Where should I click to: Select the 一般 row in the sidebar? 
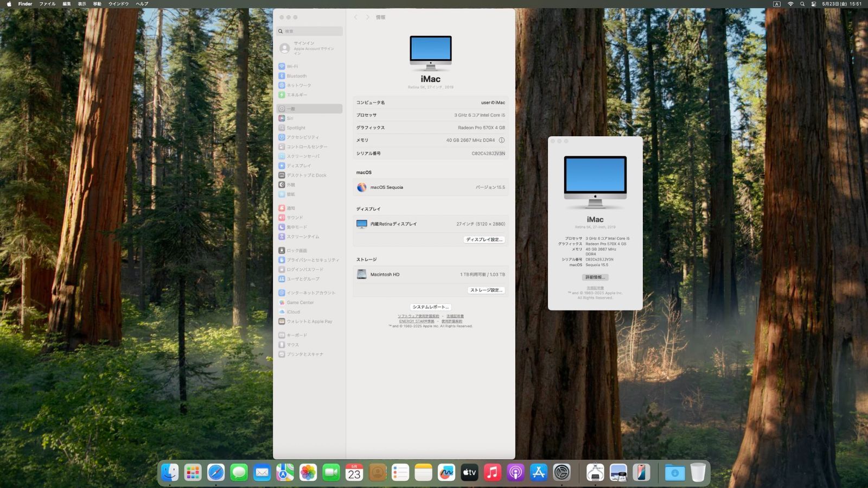tap(309, 109)
